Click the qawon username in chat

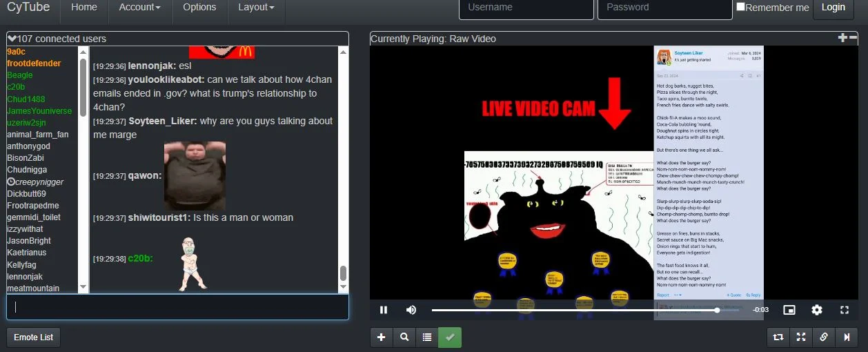click(x=145, y=176)
